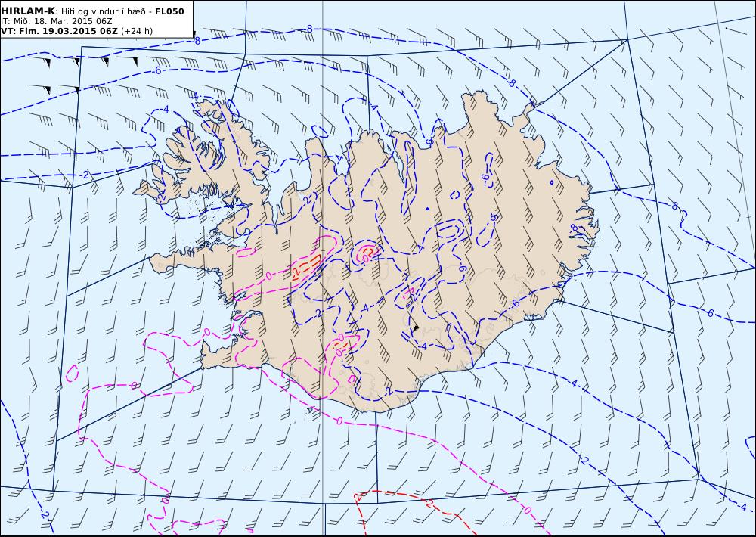
Task: Click the 'IT: Mið. 18. Mar. 2015 06Z' line
Action: click(57, 21)
